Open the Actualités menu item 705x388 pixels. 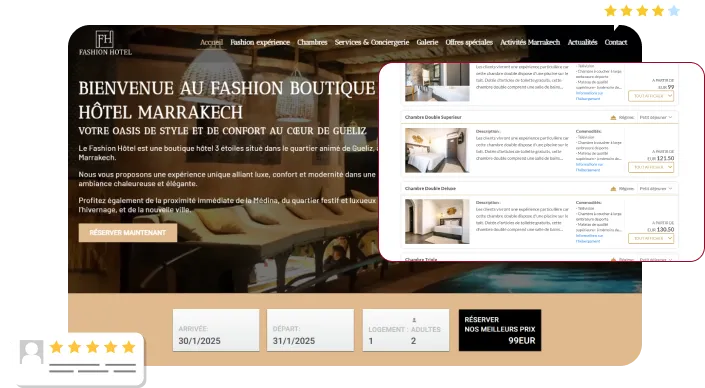pos(582,42)
